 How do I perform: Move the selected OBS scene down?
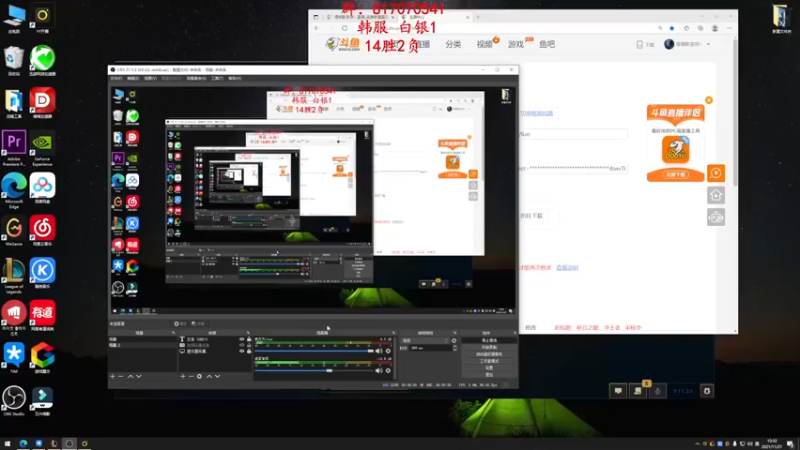[x=138, y=377]
